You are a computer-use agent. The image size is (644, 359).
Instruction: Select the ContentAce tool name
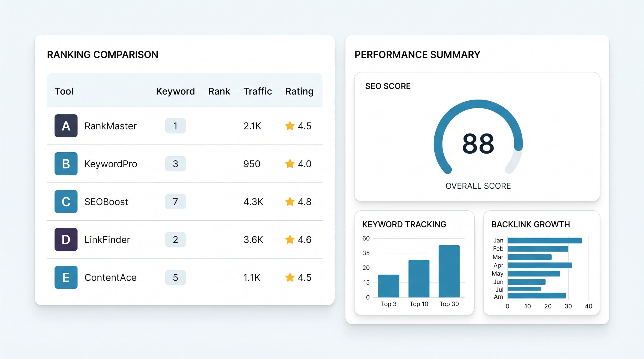110,278
